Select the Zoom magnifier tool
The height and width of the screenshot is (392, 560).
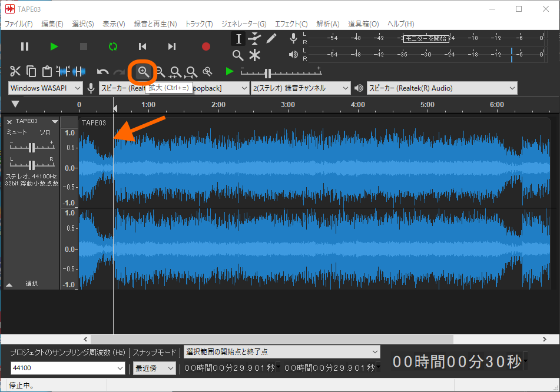coord(238,55)
